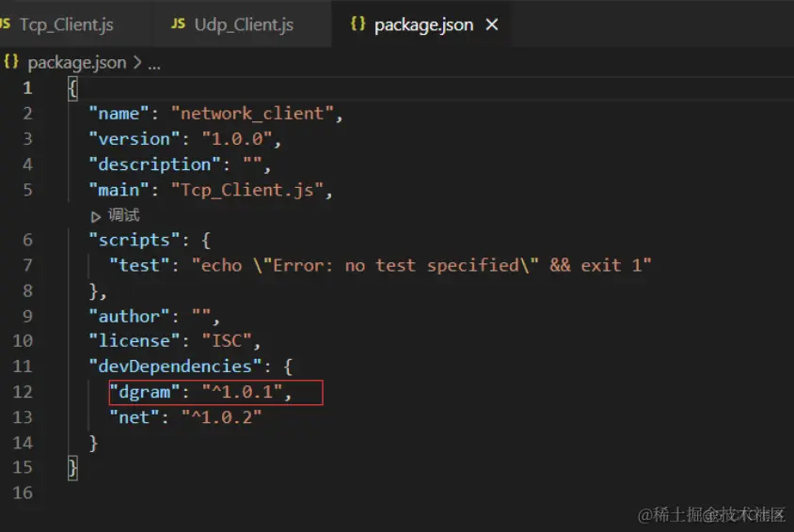Click the "test" script key
Viewport: 794px width, 532px height.
139,265
